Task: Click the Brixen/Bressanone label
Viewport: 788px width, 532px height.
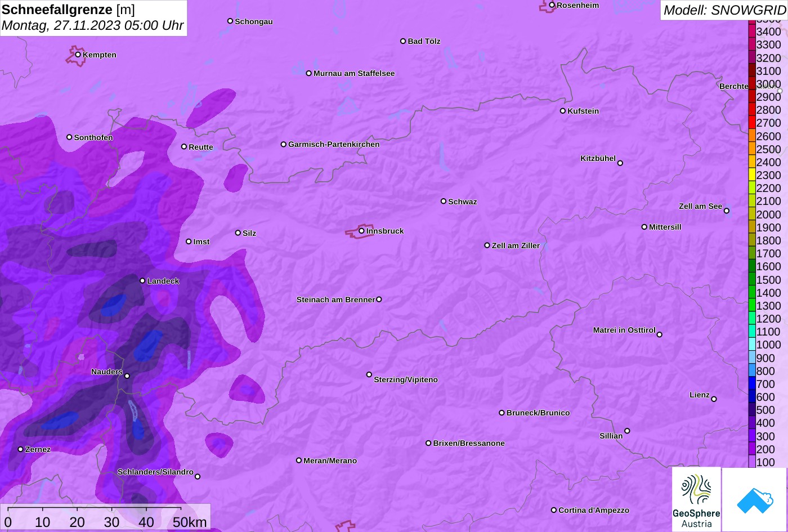Action: click(x=469, y=443)
